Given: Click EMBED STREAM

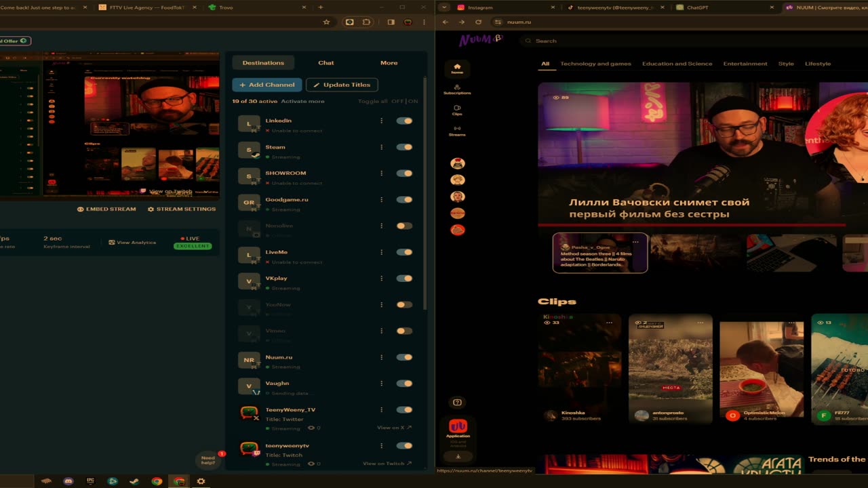Looking at the screenshot, I should point(106,209).
